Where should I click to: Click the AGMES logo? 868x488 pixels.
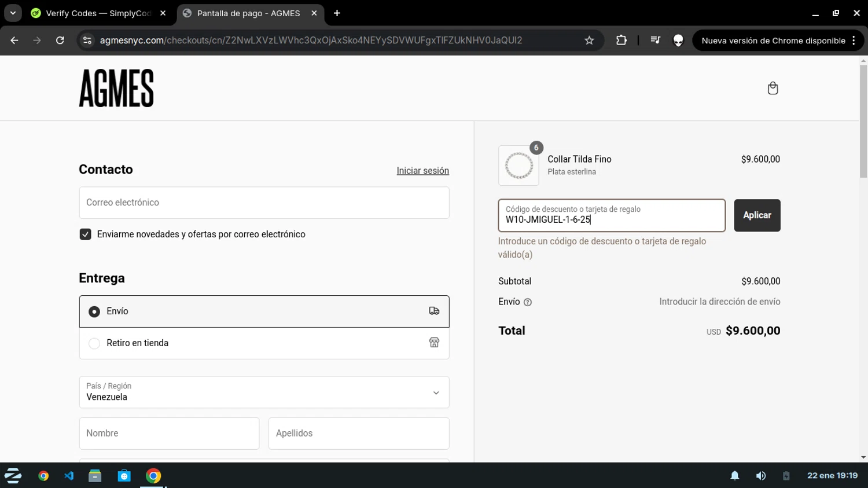116,88
